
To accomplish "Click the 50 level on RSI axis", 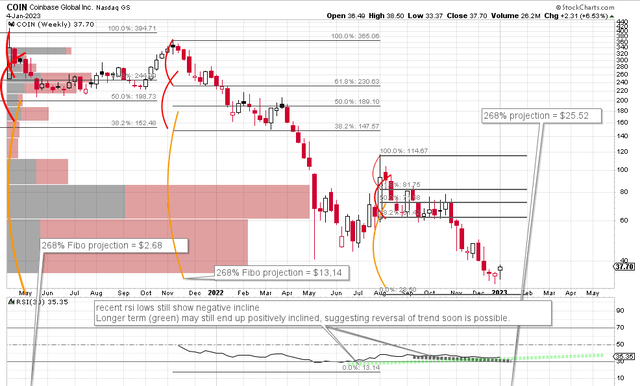I will click(620, 344).
